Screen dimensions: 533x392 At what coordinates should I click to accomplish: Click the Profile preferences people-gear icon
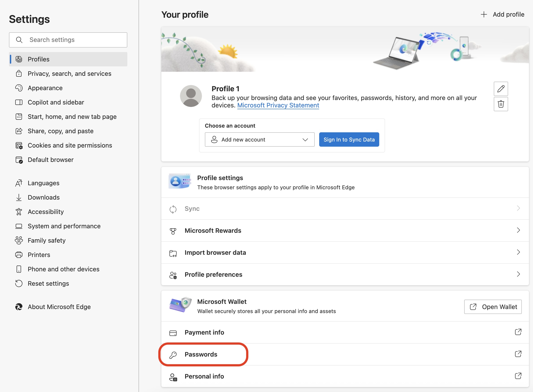point(173,275)
